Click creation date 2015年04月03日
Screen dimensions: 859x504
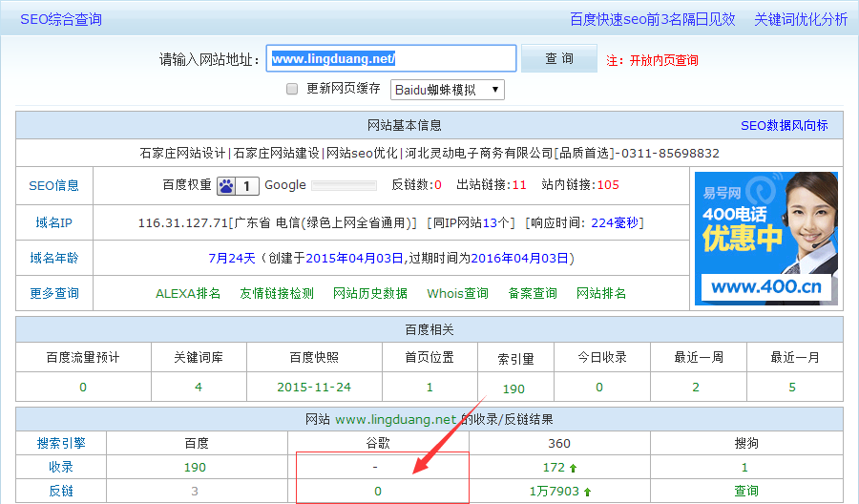354,258
